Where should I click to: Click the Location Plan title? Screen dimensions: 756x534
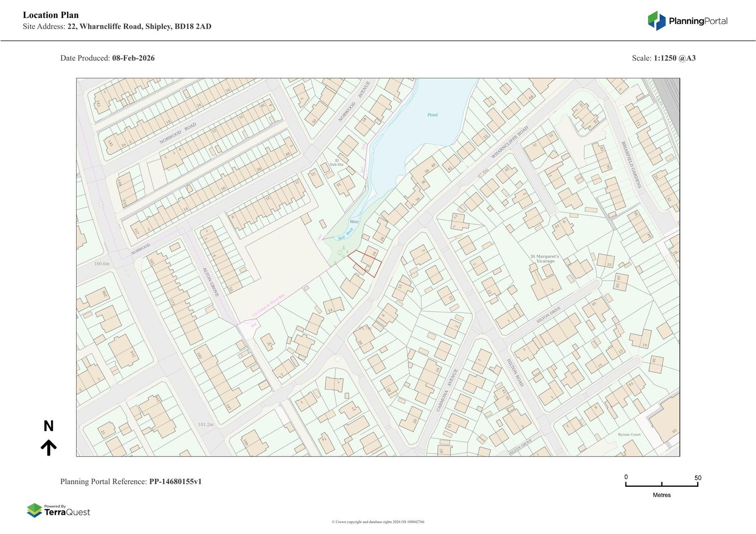(x=51, y=15)
